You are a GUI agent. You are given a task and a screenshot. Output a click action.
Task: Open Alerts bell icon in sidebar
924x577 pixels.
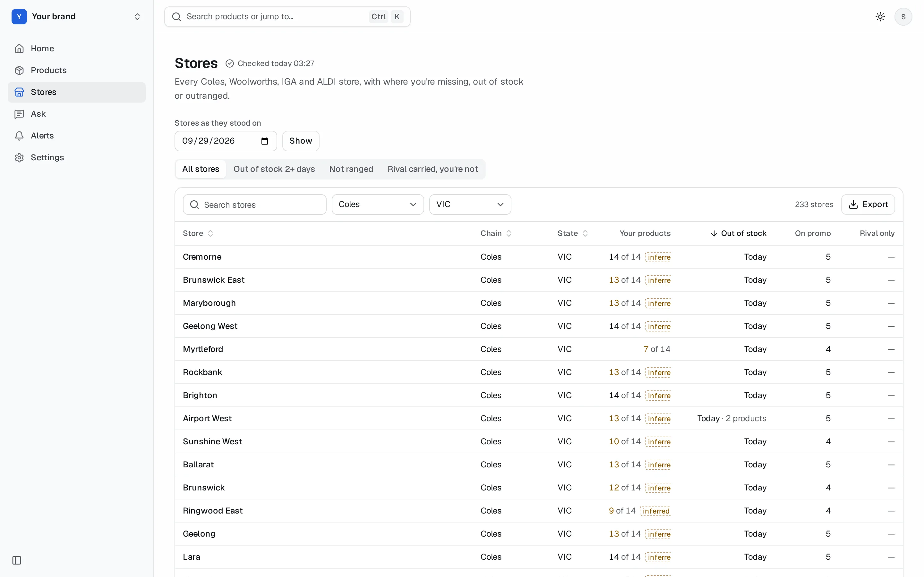coord(19,136)
